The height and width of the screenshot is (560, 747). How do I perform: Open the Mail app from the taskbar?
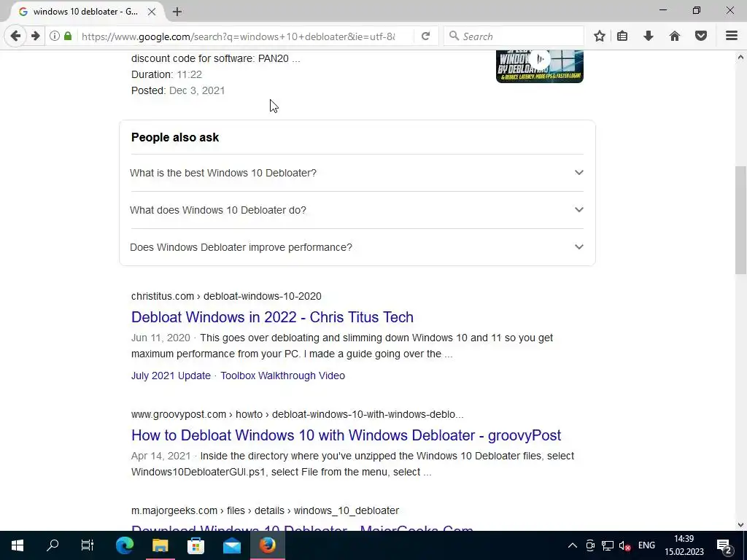[232, 545]
